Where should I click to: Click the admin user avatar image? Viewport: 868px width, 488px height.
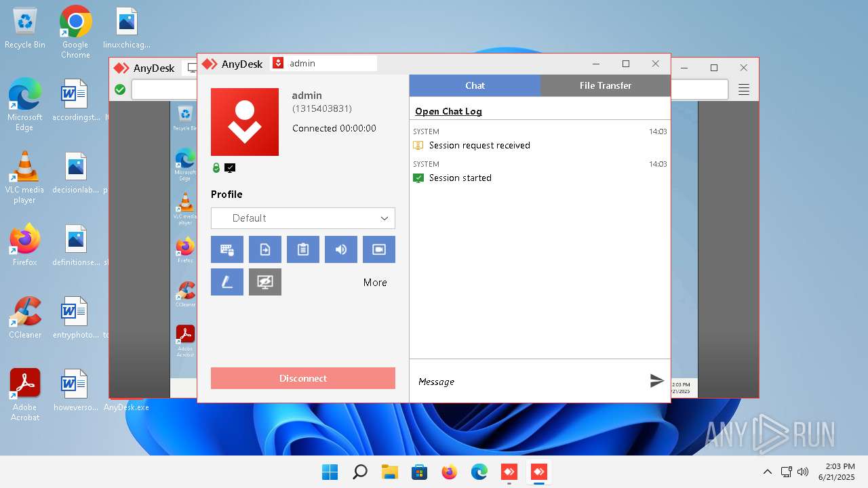245,122
